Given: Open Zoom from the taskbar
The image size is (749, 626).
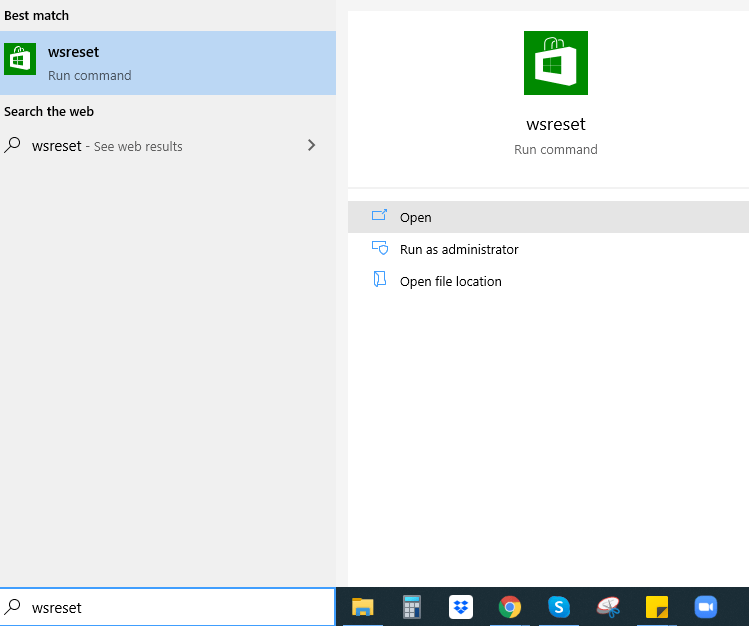Looking at the screenshot, I should [x=706, y=607].
